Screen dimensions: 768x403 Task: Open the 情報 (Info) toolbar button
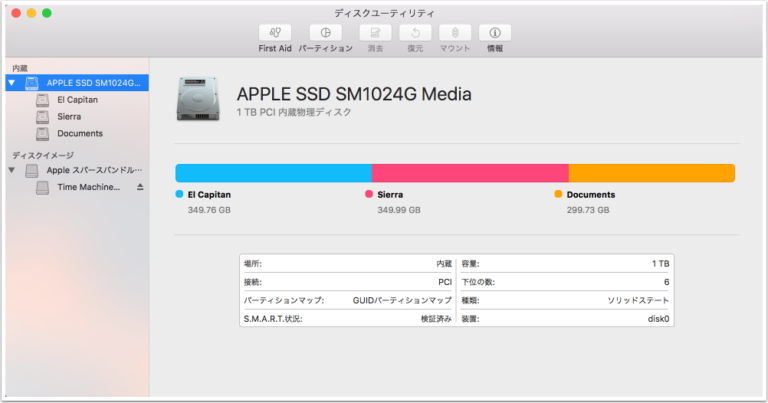(x=495, y=33)
